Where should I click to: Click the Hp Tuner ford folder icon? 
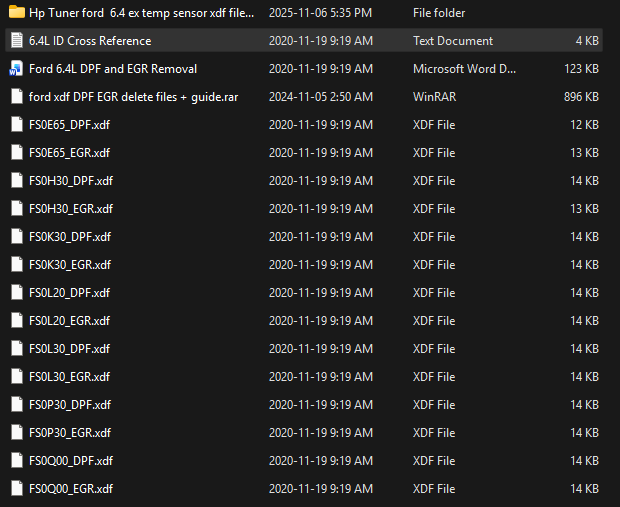point(16,13)
